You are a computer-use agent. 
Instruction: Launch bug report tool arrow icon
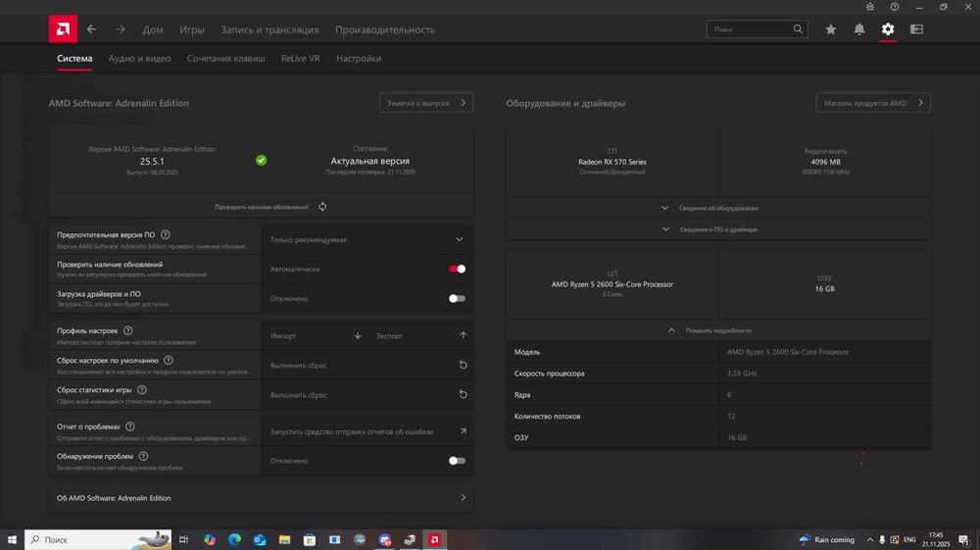[x=464, y=431]
